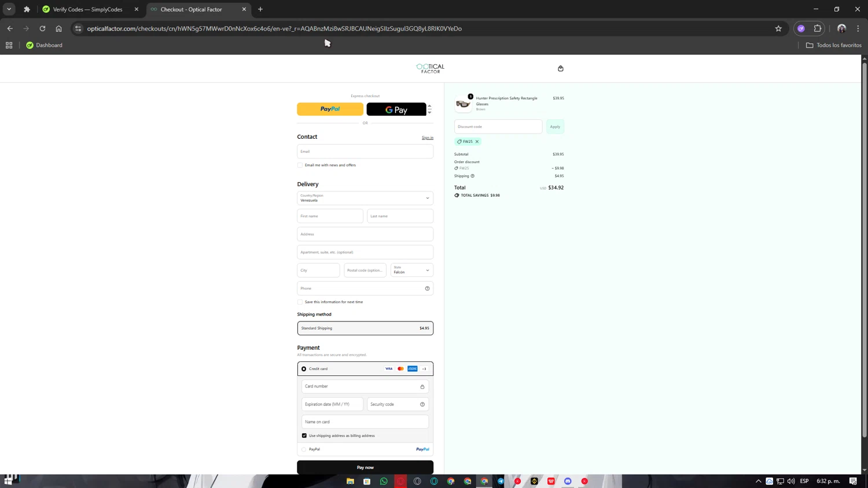Open WhatsApp from the taskbar
868x488 pixels.
[x=384, y=481]
